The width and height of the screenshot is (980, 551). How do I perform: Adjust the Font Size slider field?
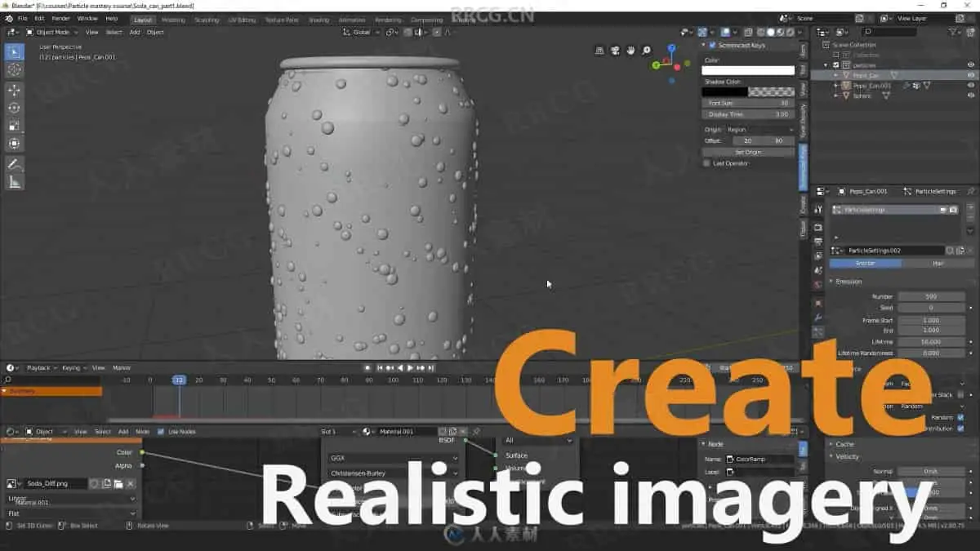[748, 104]
